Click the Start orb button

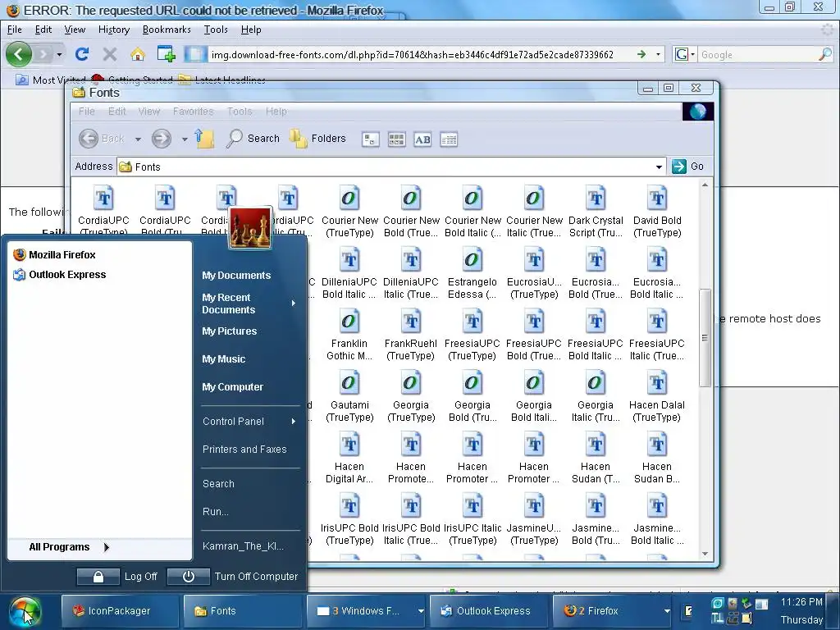click(x=24, y=612)
